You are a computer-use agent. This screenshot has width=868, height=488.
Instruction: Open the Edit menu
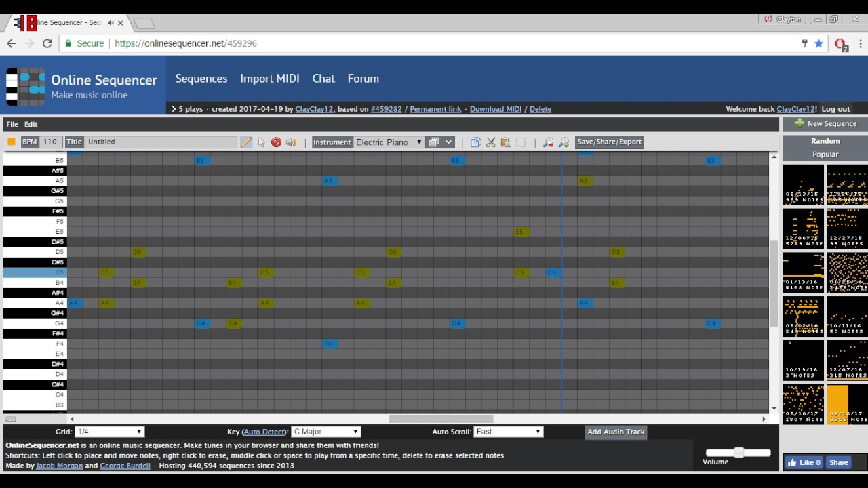[31, 125]
